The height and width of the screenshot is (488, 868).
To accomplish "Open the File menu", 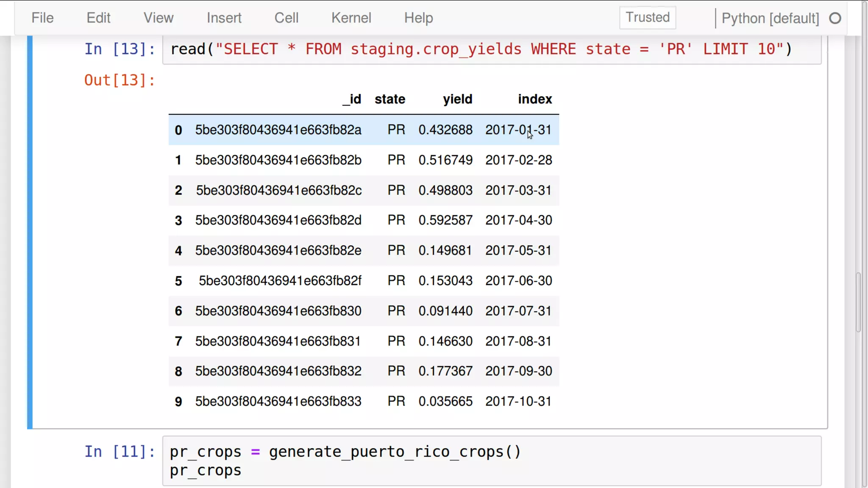I will pyautogui.click(x=42, y=18).
